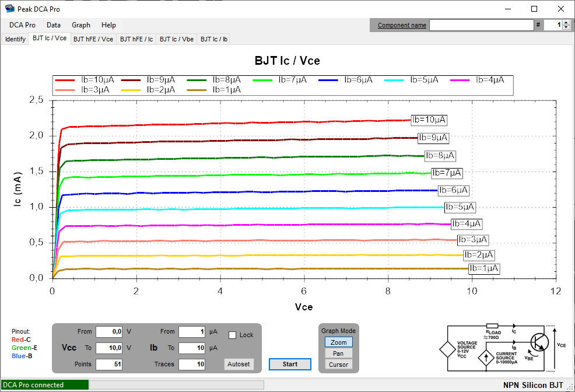Click the Points input field

[x=109, y=364]
